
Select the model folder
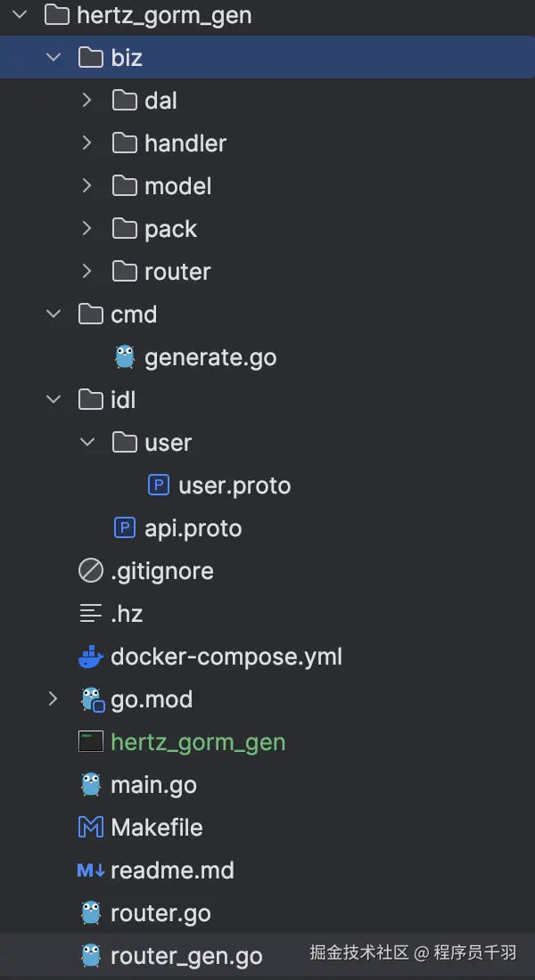[x=178, y=186]
